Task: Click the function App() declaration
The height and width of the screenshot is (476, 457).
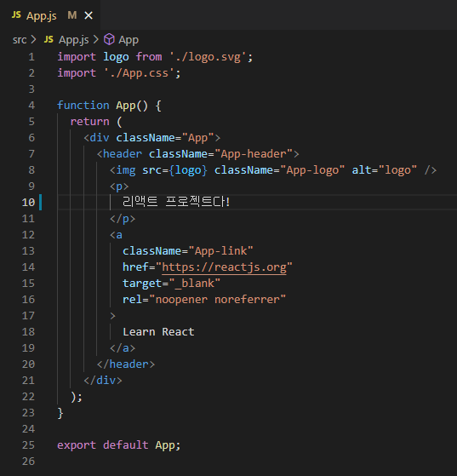Action: pyautogui.click(x=109, y=106)
